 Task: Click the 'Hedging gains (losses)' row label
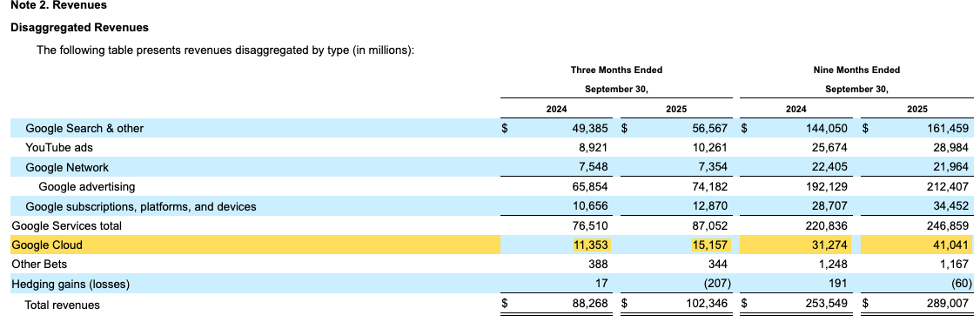[70, 284]
